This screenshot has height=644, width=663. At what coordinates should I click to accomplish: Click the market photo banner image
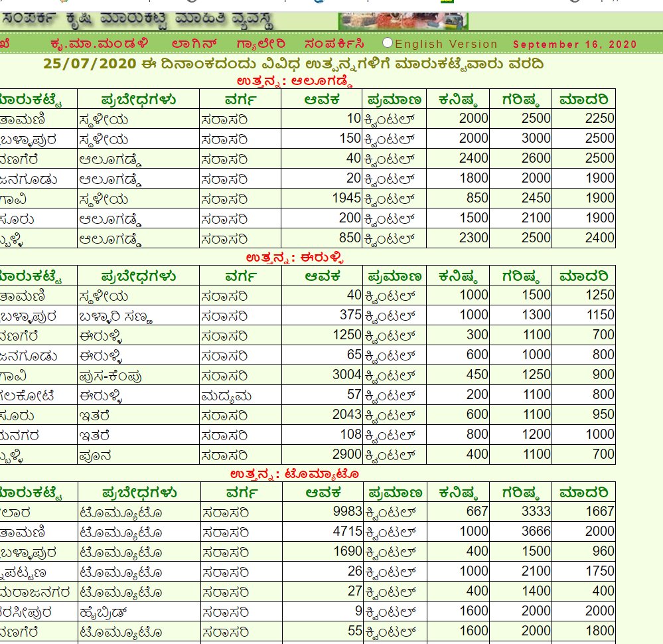(403, 21)
